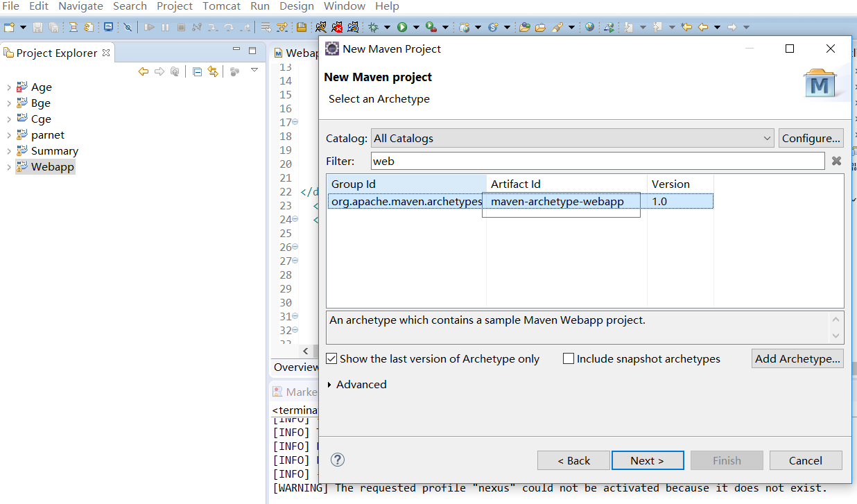The width and height of the screenshot is (857, 504).
Task: Click the Terminate debug icon
Action: [181, 27]
